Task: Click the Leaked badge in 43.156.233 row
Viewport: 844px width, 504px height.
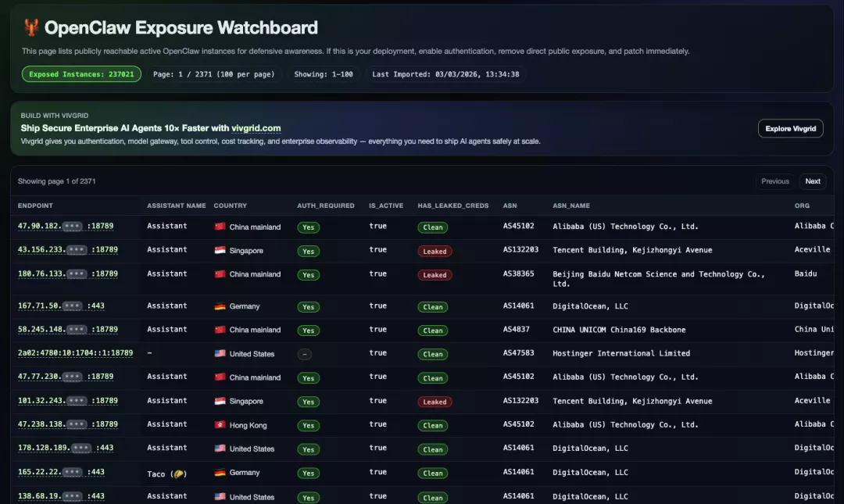Action: [435, 252]
